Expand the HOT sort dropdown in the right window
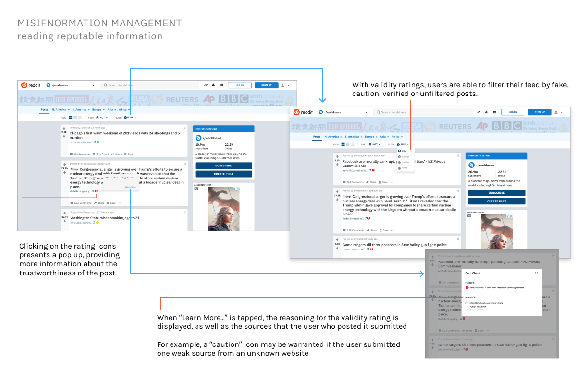Viewport: 588px width, 380px height. coord(374,144)
